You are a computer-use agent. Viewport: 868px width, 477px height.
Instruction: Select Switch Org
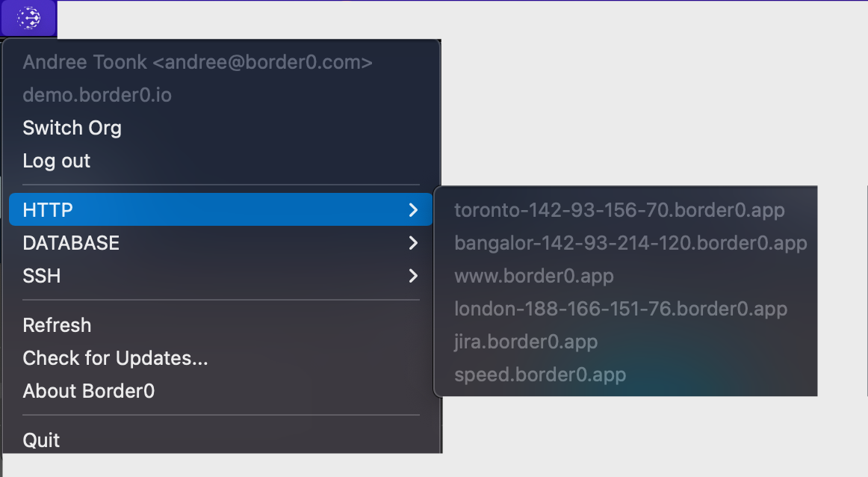[x=72, y=128]
